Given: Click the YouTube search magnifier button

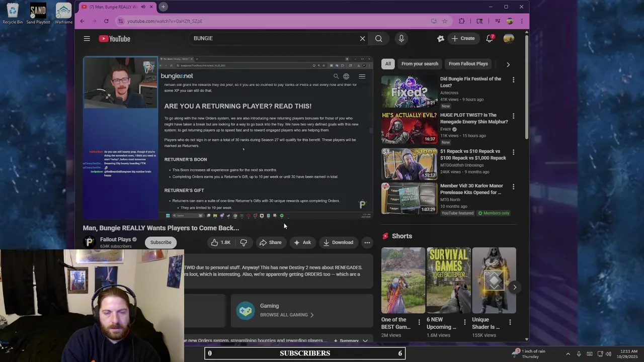Looking at the screenshot, I should (378, 38).
